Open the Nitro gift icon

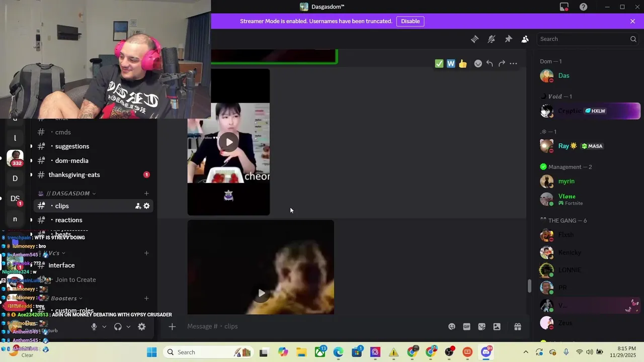(x=517, y=326)
